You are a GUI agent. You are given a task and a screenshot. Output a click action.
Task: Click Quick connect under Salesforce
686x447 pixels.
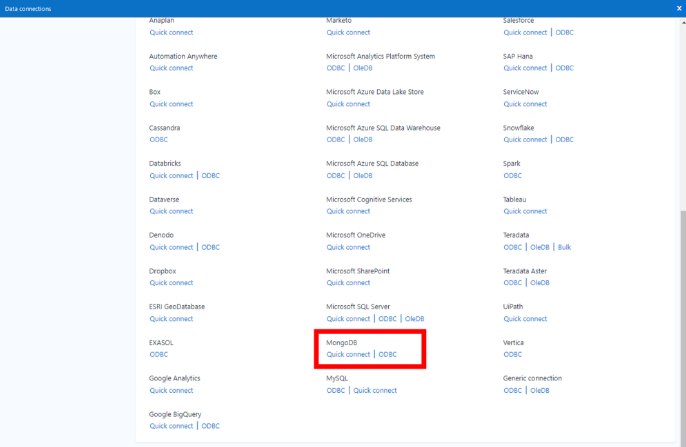[525, 32]
